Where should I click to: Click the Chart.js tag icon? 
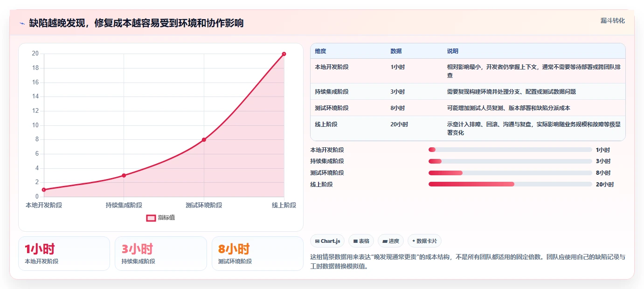tap(317, 241)
